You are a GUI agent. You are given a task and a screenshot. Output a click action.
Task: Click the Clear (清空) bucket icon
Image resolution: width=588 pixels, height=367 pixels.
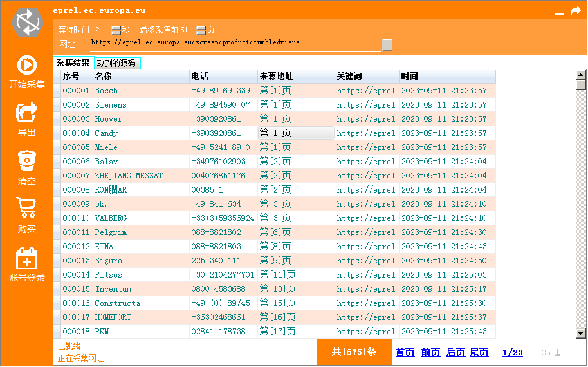26,161
